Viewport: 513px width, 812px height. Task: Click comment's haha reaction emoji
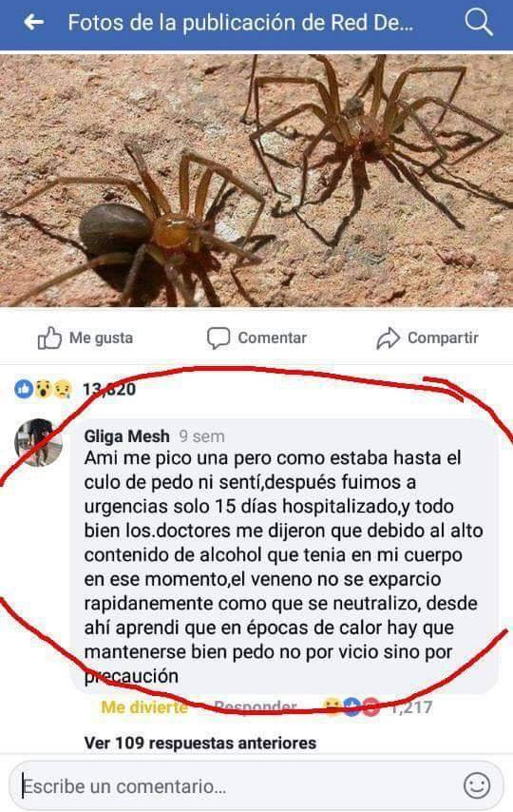click(x=332, y=706)
